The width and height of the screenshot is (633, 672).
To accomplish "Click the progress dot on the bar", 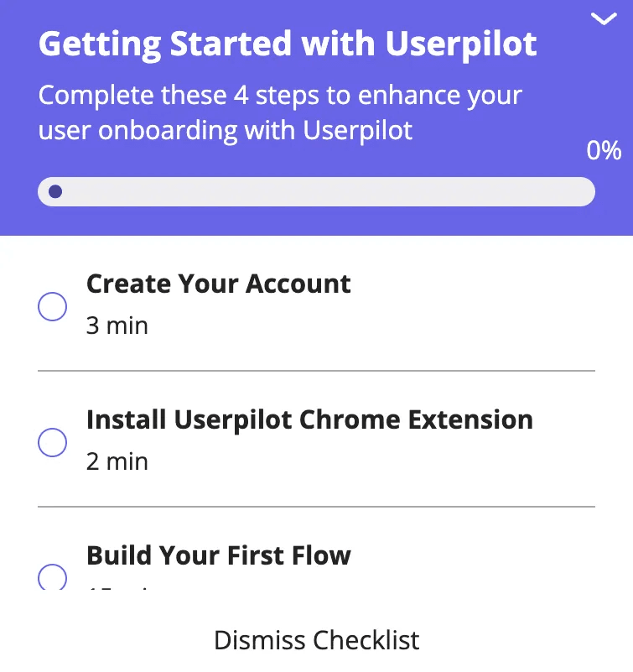I will (57, 191).
